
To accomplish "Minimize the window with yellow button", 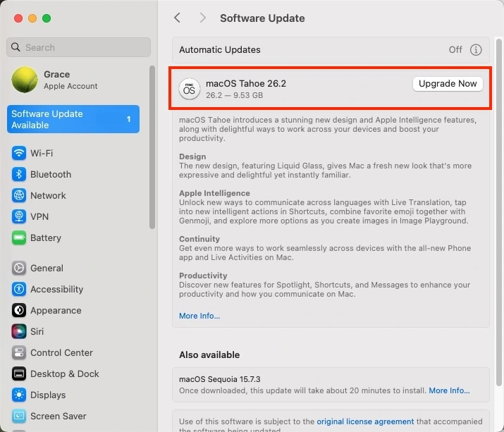I will click(x=32, y=18).
